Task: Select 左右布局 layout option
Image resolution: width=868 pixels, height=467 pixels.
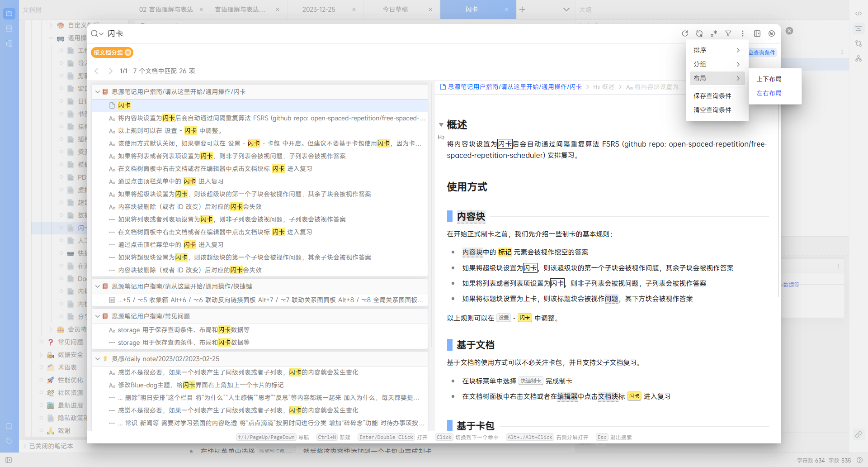Action: (x=769, y=93)
